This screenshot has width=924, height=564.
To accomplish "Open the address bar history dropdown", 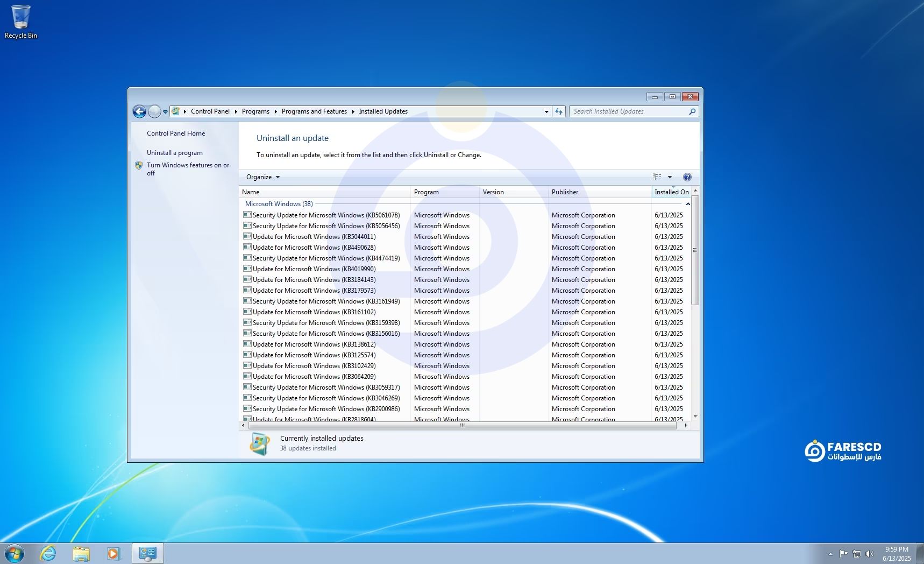I will tap(546, 111).
